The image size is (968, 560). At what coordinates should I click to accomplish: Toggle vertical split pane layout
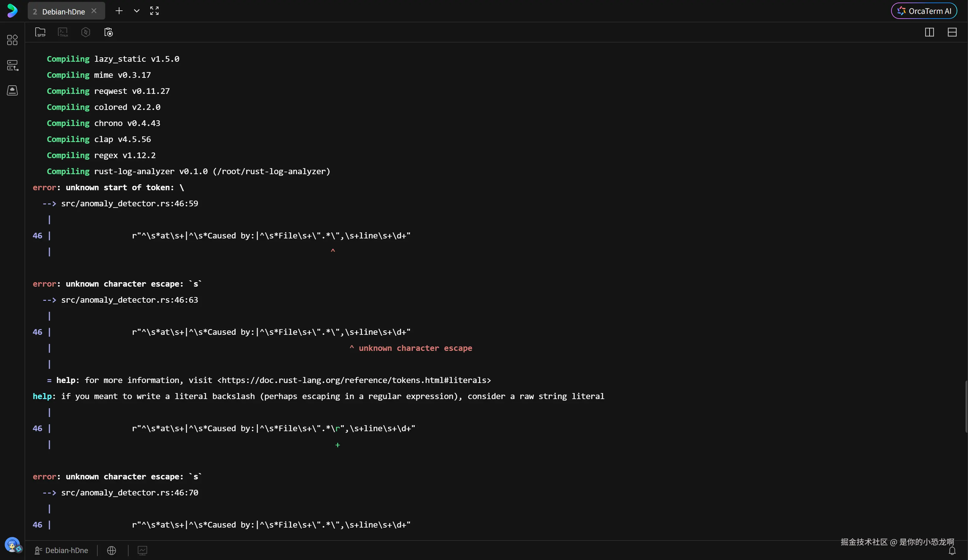(929, 32)
